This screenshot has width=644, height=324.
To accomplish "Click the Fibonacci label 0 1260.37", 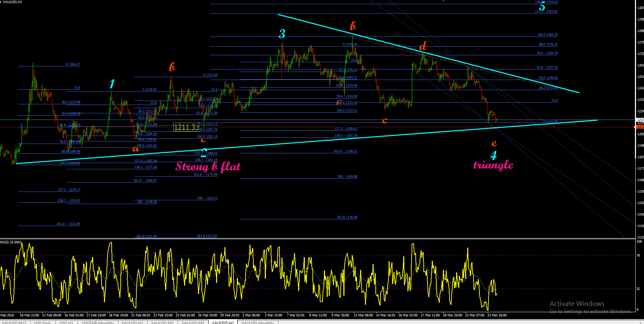I will [73, 64].
